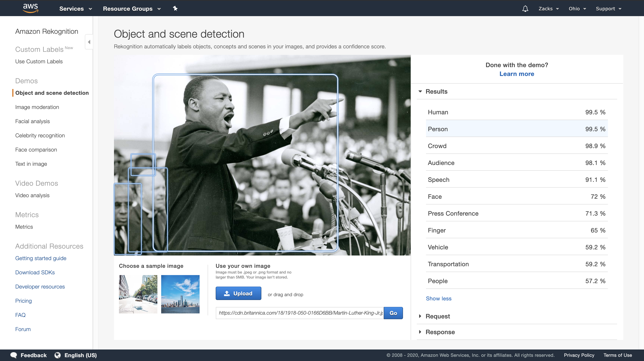This screenshot has width=644, height=361.
Task: Click the image URL input field
Action: coord(300,313)
